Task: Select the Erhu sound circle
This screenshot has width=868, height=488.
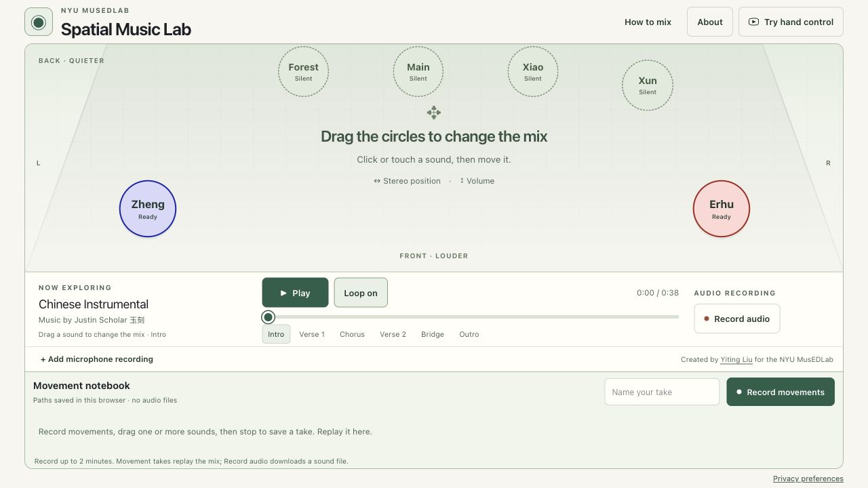Action: (722, 209)
